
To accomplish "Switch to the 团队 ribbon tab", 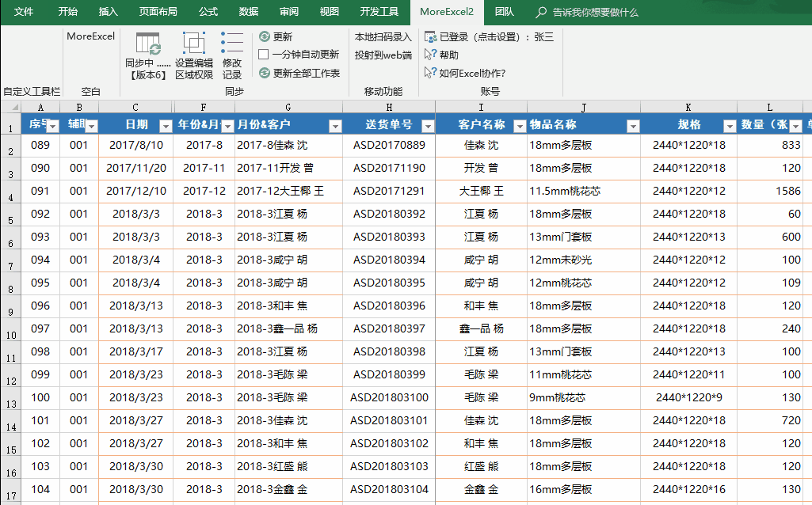I will tap(504, 12).
